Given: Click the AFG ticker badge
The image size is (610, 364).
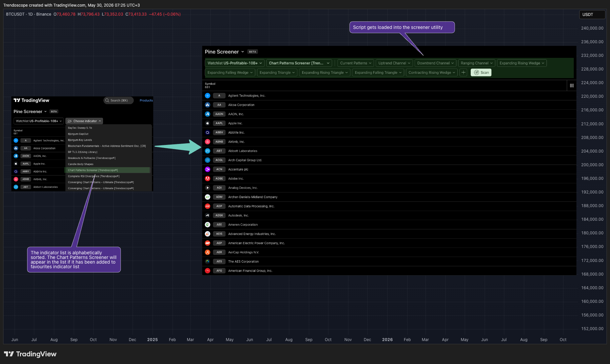Looking at the screenshot, I should coord(219,271).
